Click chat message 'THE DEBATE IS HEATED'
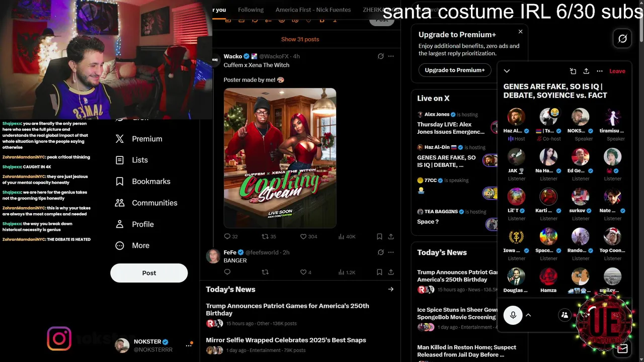The image size is (644, 362). (x=46, y=239)
